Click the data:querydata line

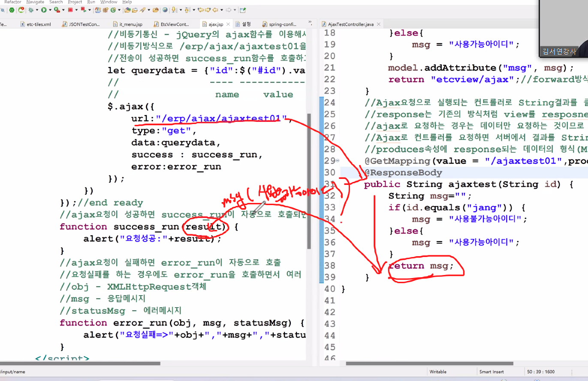(176, 142)
